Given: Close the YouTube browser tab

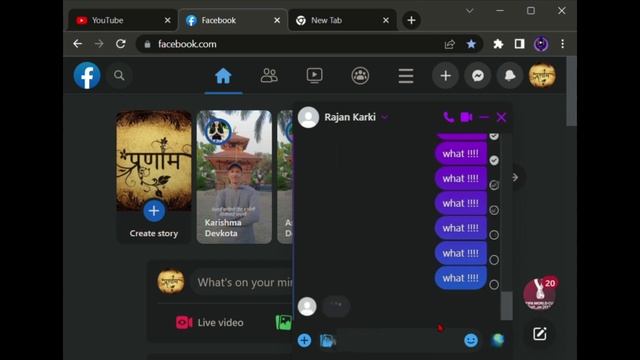Looking at the screenshot, I should click(x=167, y=20).
